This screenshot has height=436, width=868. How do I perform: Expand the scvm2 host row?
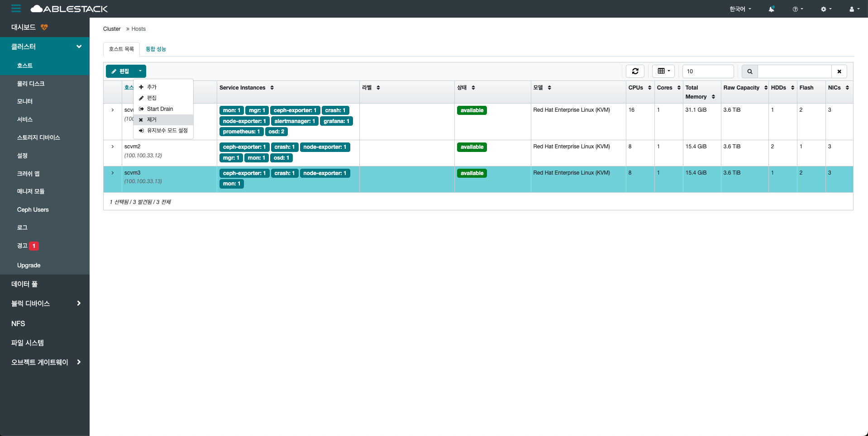pos(113,147)
